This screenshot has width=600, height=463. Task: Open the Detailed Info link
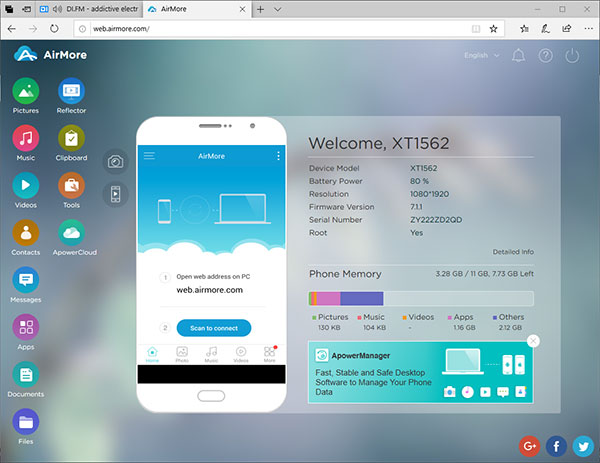(x=513, y=252)
